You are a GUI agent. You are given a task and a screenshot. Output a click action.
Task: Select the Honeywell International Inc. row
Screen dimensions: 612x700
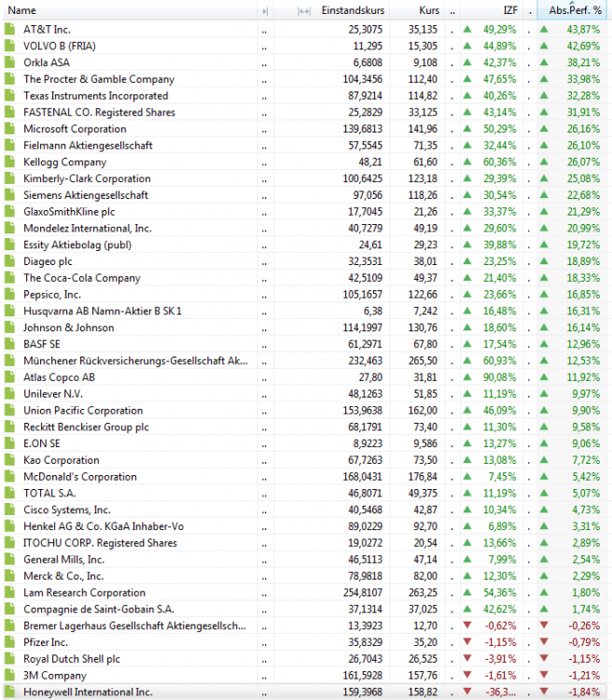pos(306,692)
